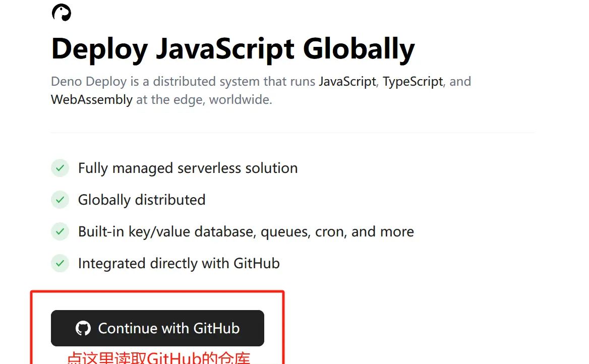Click the horizontal divider line under the description

292,133
